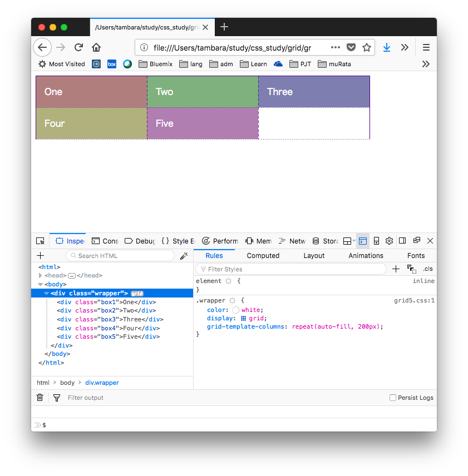468x476 pixels.
Task: Open a new browser tab
Action: click(224, 27)
